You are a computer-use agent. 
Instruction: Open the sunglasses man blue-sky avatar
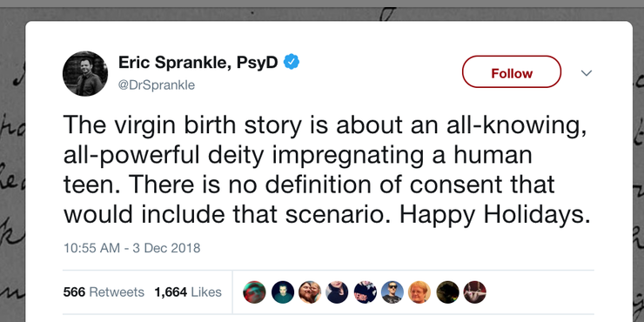(x=392, y=292)
